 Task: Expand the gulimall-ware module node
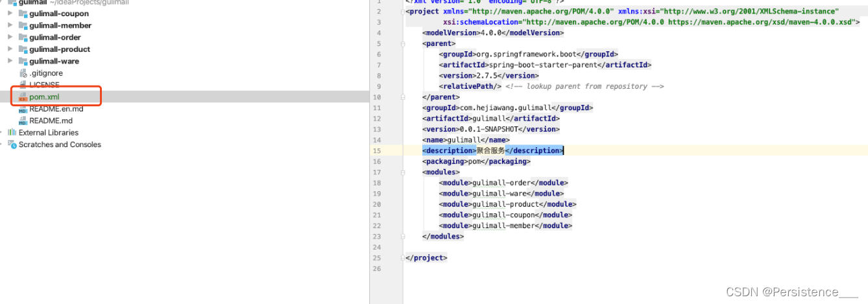(10, 61)
